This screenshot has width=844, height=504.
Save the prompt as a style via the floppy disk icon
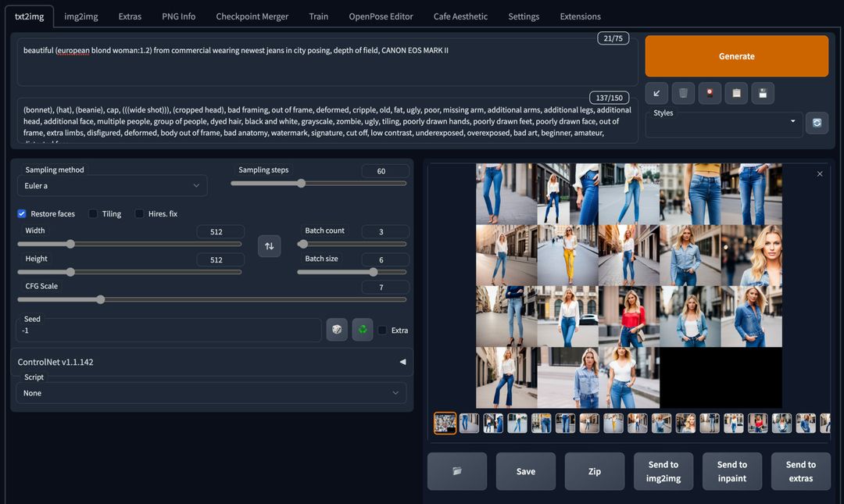point(763,93)
